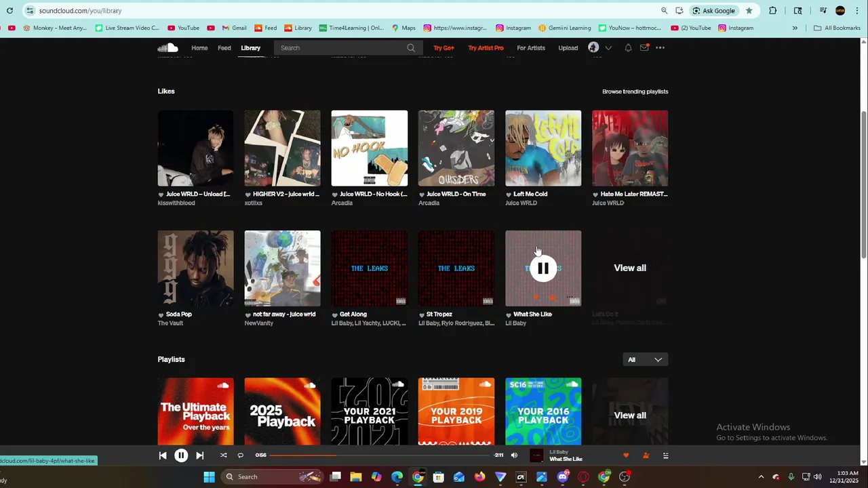The height and width of the screenshot is (488, 868).
Task: Seek along the track progress bar
Action: click(379, 455)
